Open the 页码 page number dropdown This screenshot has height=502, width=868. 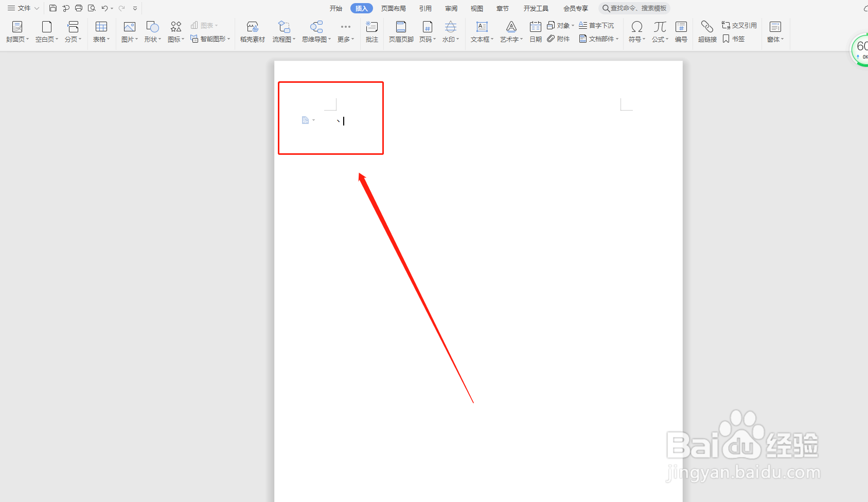[x=428, y=32]
